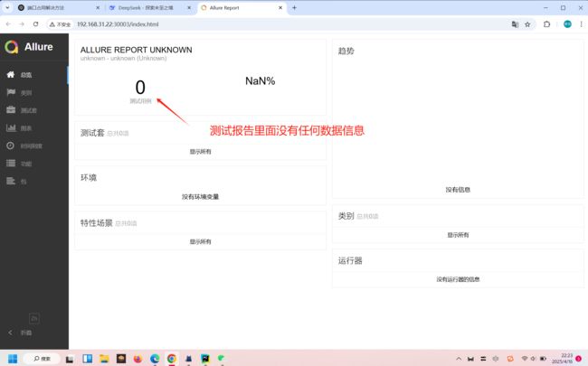
Task: Open a new browser tab
Action: pos(294,7)
